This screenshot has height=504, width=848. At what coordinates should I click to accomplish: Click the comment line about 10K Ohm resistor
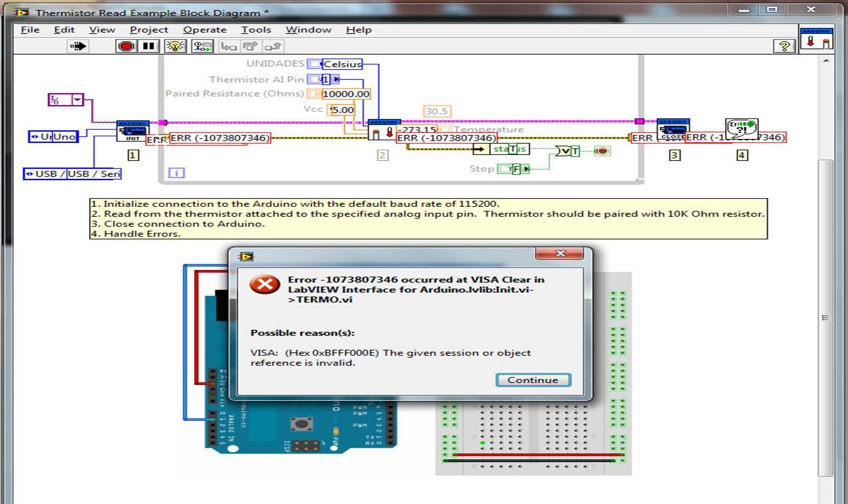point(428,213)
